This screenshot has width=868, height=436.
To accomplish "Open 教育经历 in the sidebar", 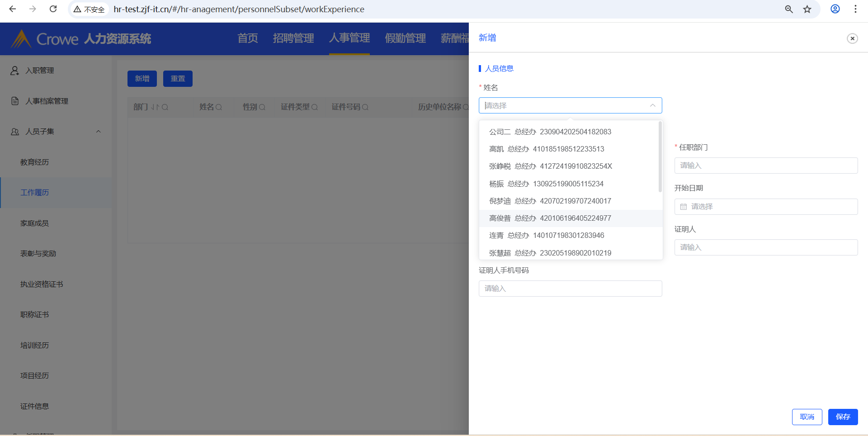I will tap(34, 162).
